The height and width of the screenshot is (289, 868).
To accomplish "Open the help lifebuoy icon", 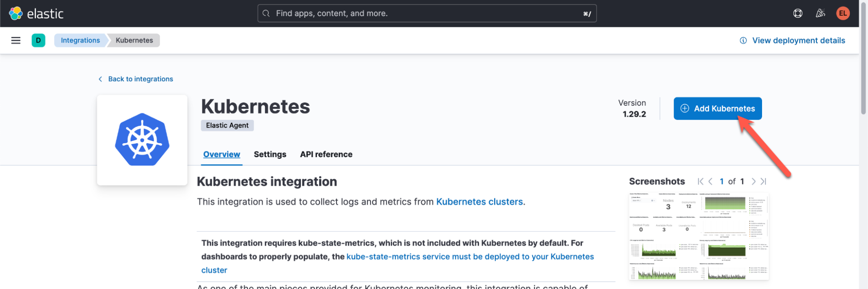I will click(798, 13).
